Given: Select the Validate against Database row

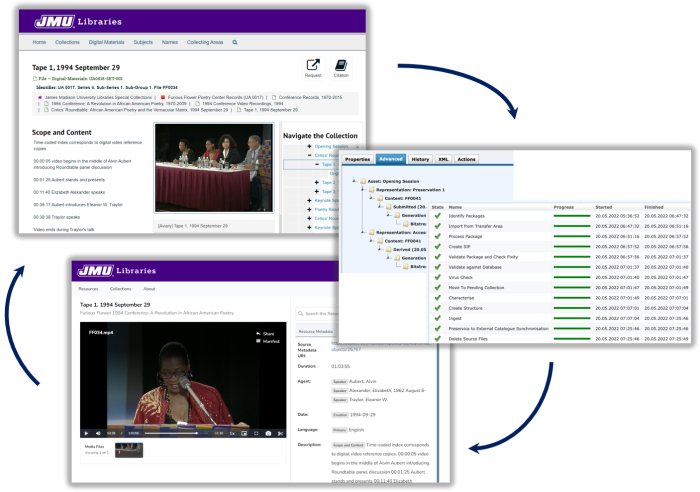Looking at the screenshot, I should click(560, 267).
